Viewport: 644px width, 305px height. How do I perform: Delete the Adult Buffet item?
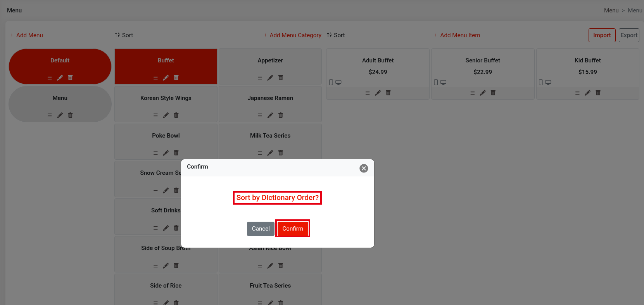pyautogui.click(x=388, y=93)
